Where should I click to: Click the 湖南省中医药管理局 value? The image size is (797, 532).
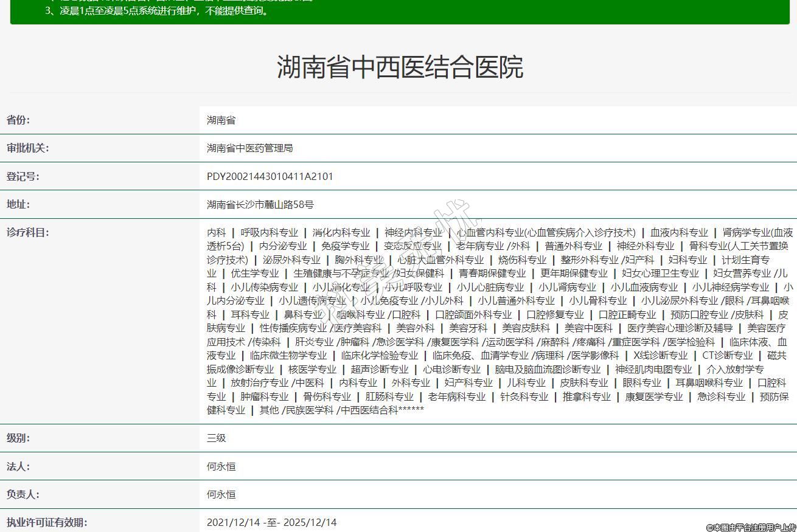coord(249,148)
